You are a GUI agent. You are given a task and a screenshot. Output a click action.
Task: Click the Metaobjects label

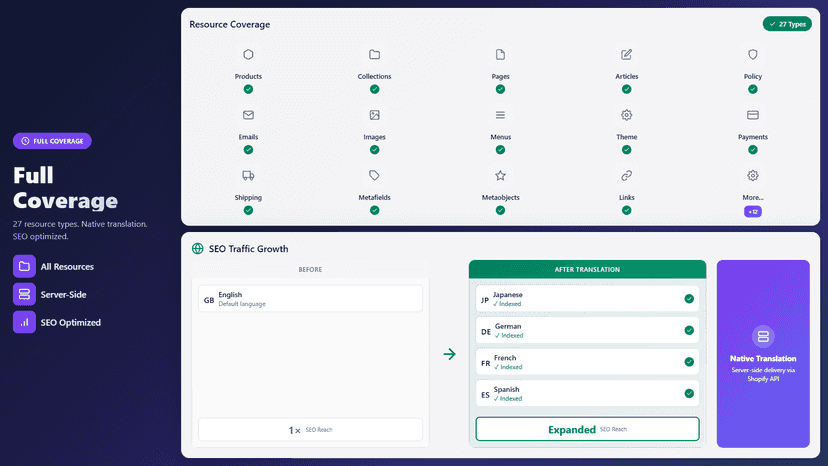[x=500, y=198]
